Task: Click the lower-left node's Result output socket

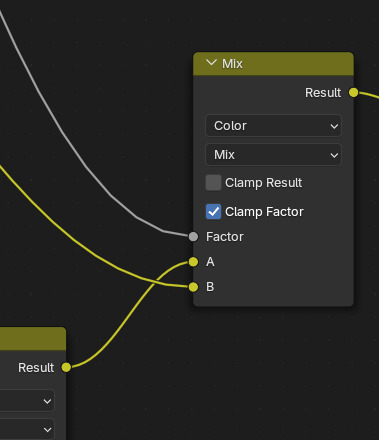Action: (66, 367)
